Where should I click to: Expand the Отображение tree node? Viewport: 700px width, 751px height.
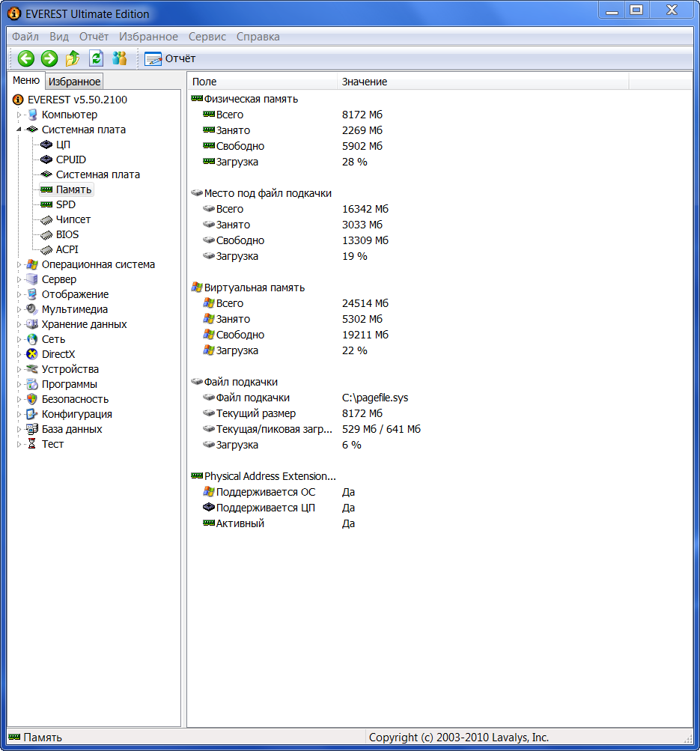coord(19,294)
